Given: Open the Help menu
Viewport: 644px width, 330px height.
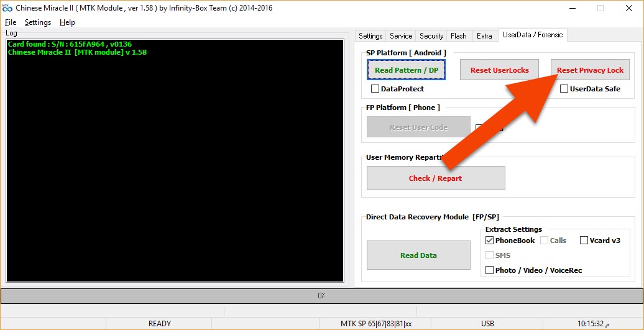Looking at the screenshot, I should click(67, 22).
